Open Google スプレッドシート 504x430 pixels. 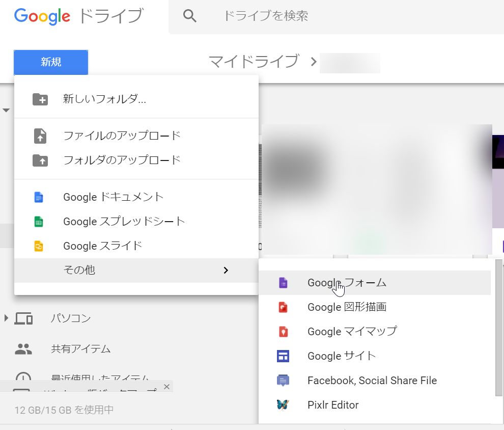[x=123, y=221]
